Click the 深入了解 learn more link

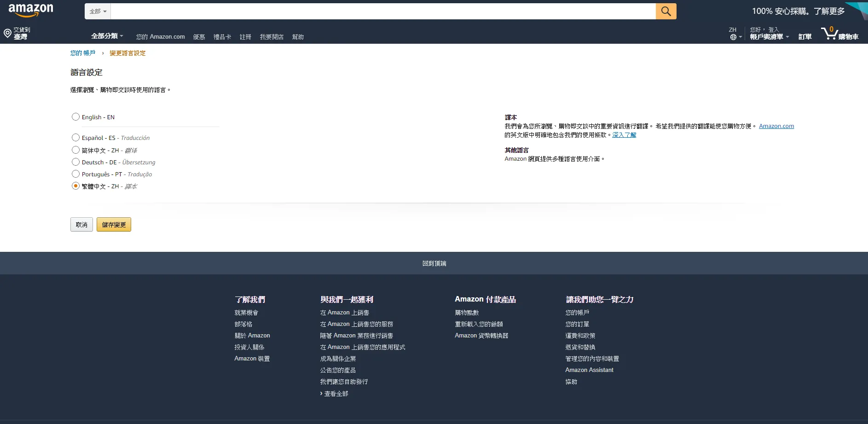pyautogui.click(x=624, y=135)
